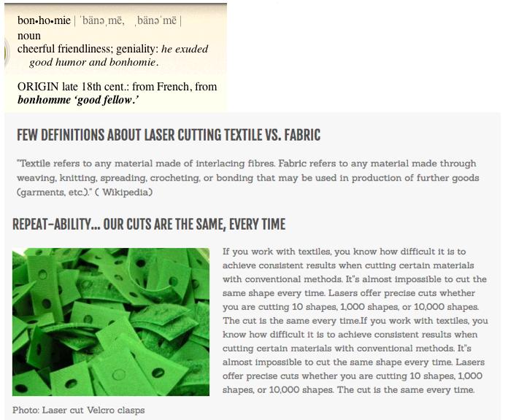Click the paragraph beginning 'If you work with textiles'
The image size is (508, 420).
(355, 321)
